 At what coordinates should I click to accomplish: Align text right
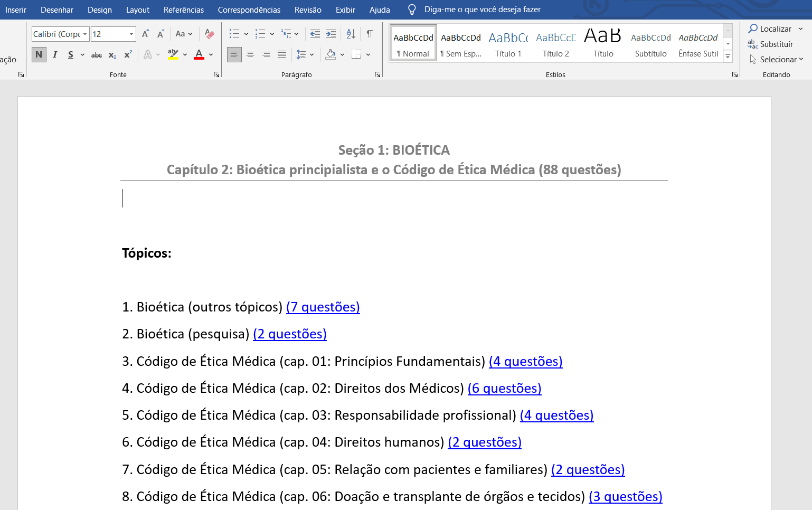pos(266,54)
